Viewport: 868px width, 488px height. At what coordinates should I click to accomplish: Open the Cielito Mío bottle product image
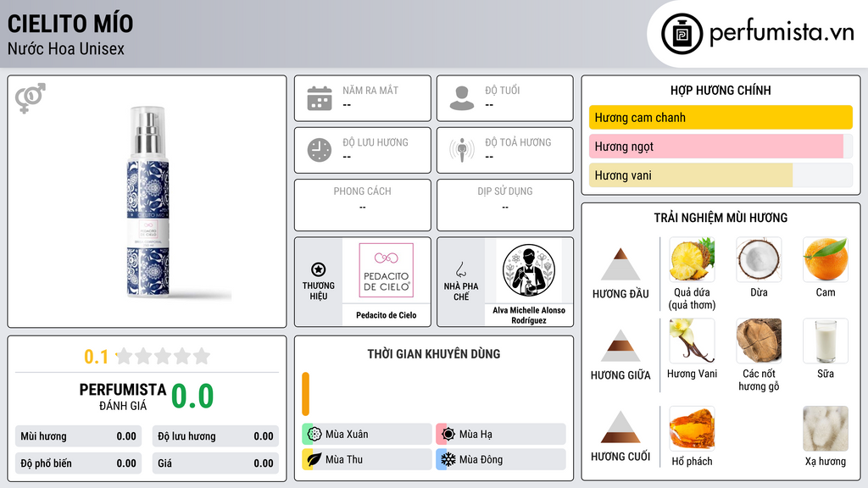148,202
